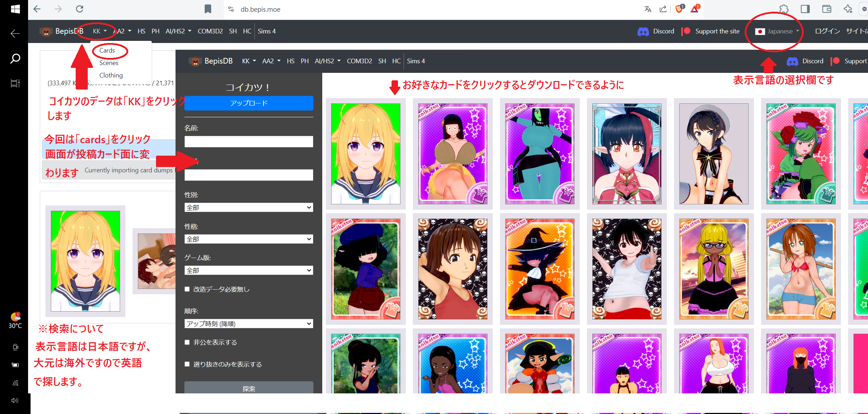
Task: View site information icon beside the URL
Action: [231, 9]
